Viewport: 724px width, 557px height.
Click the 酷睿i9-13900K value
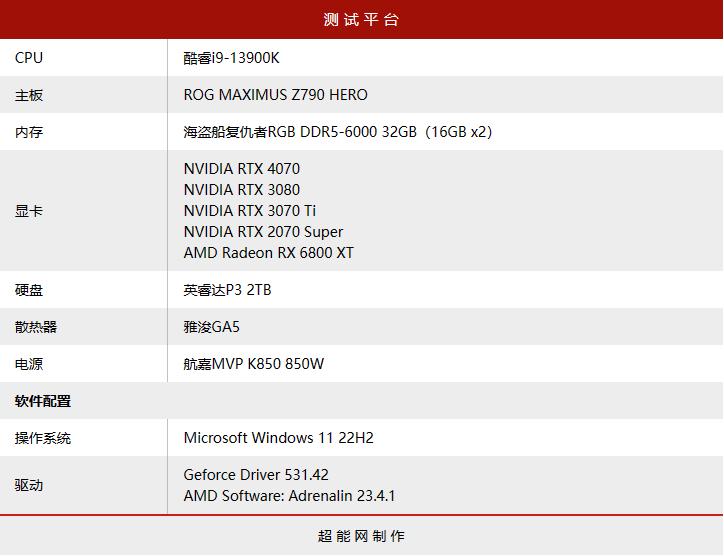pos(231,58)
